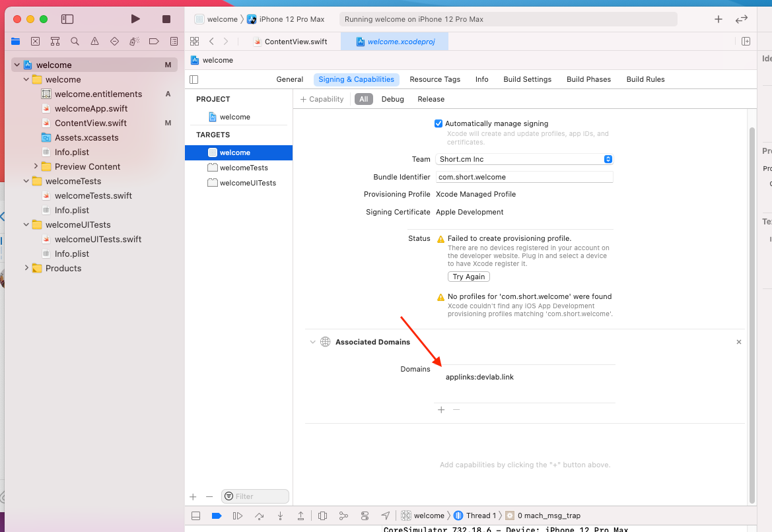Open the Debug navigator
This screenshot has height=532, width=772.
click(x=135, y=42)
